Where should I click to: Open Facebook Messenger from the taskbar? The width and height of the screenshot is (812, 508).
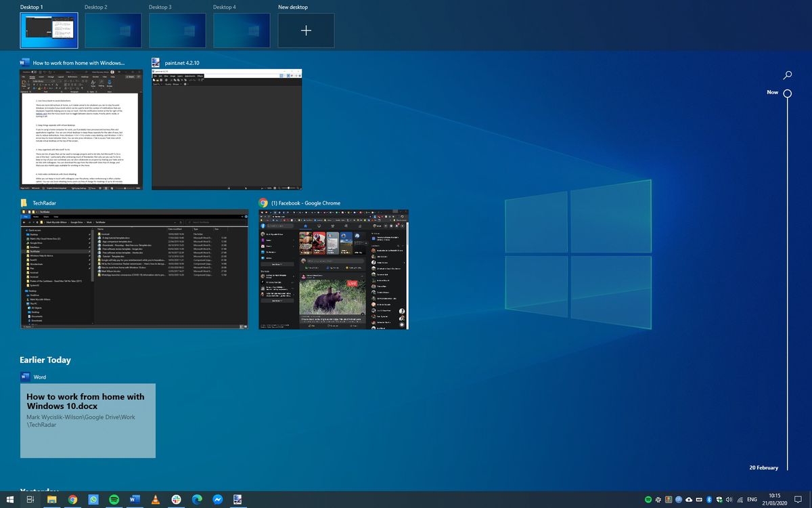tap(218, 500)
